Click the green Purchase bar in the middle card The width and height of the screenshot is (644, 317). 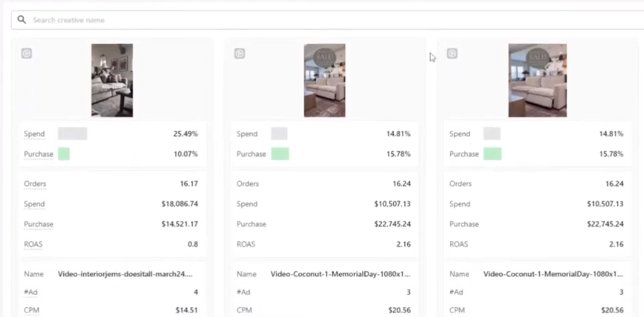280,154
